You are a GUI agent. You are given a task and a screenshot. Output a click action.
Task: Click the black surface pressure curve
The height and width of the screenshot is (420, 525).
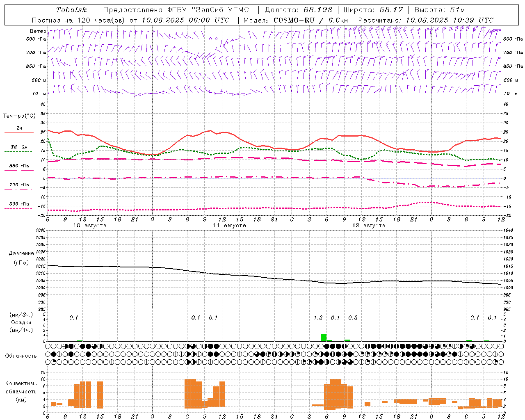(274, 278)
